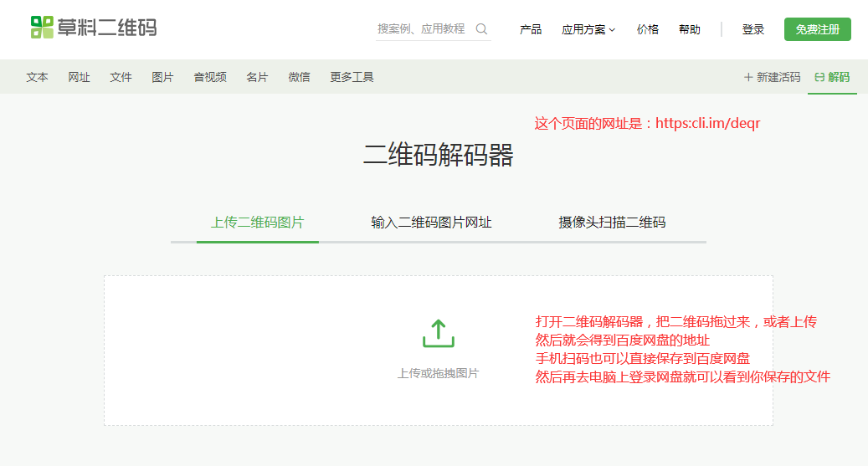Go to the 价格 page
868x466 pixels.
(647, 29)
